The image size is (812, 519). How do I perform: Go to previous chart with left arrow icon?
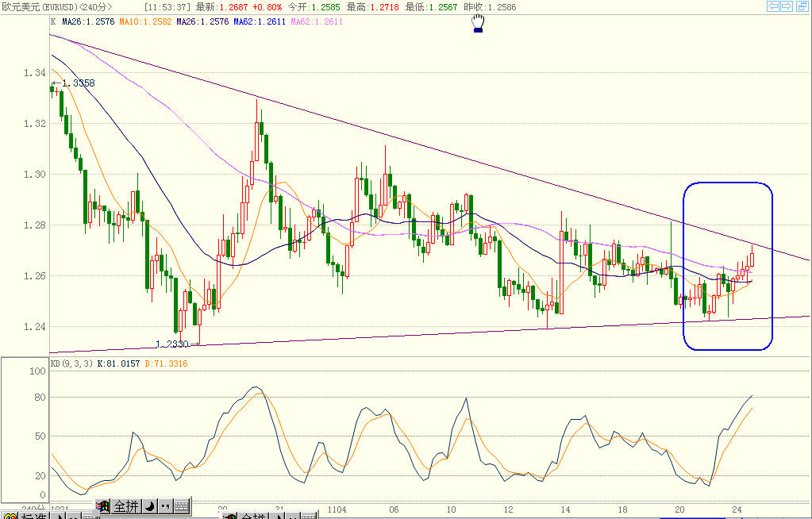pos(772,6)
